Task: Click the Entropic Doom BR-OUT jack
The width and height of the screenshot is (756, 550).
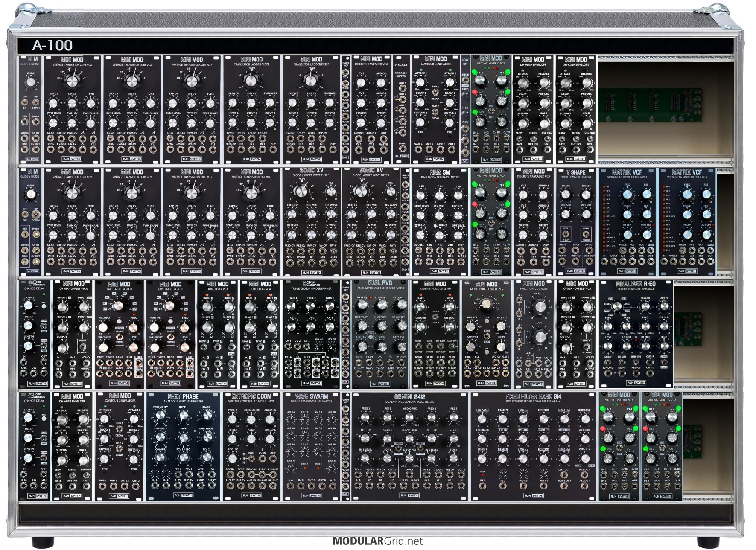Action: pyautogui.click(x=263, y=485)
